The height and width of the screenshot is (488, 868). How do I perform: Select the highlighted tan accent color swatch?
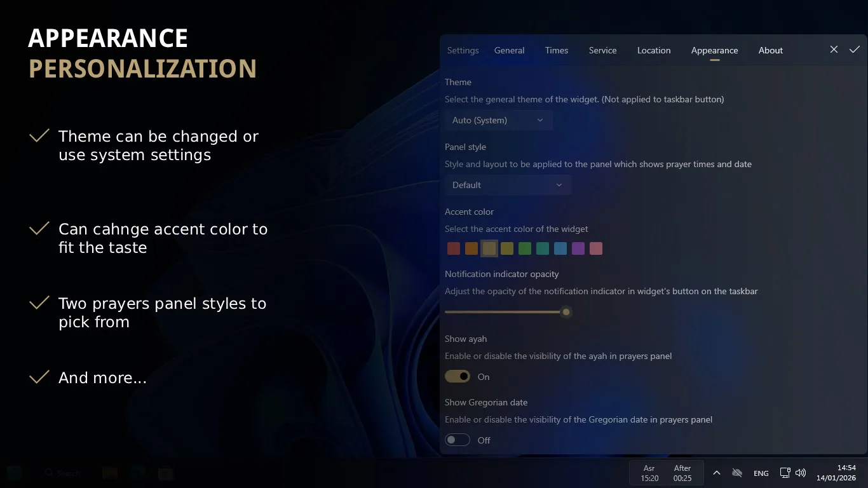(x=489, y=248)
